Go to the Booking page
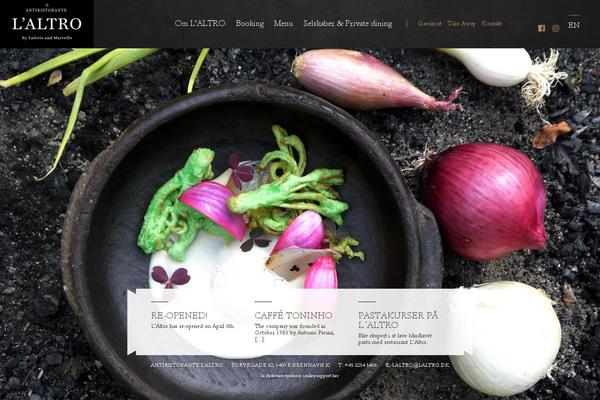Viewport: 600px width, 400px height. point(250,24)
